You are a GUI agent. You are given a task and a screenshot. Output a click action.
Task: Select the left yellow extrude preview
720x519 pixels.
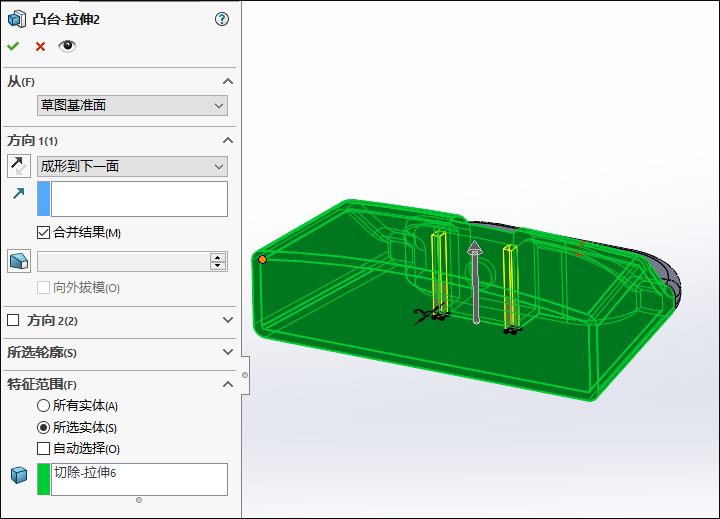click(x=439, y=274)
